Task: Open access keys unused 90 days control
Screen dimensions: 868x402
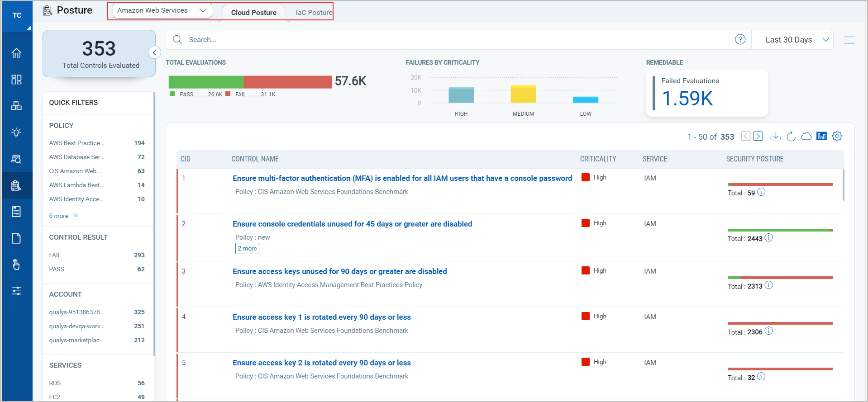Action: [x=340, y=271]
